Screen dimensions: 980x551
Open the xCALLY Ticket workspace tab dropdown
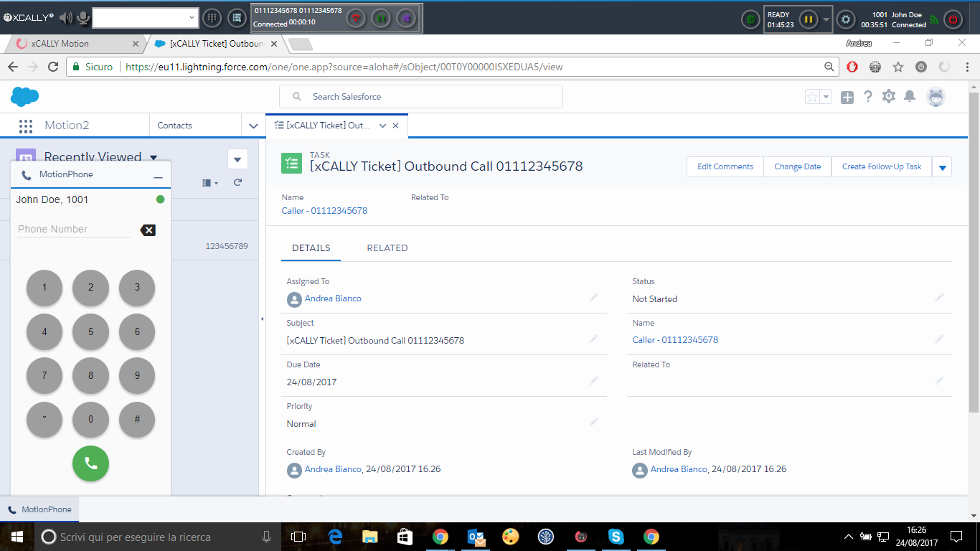point(382,126)
